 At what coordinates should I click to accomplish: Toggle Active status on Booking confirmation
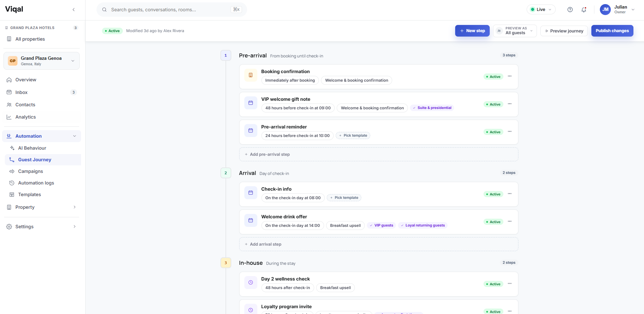point(493,77)
